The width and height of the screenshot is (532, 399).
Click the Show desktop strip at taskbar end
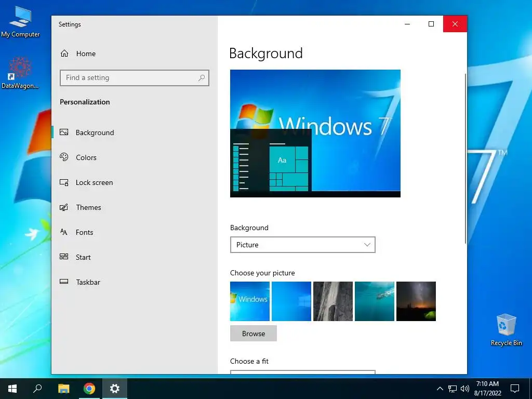530,389
